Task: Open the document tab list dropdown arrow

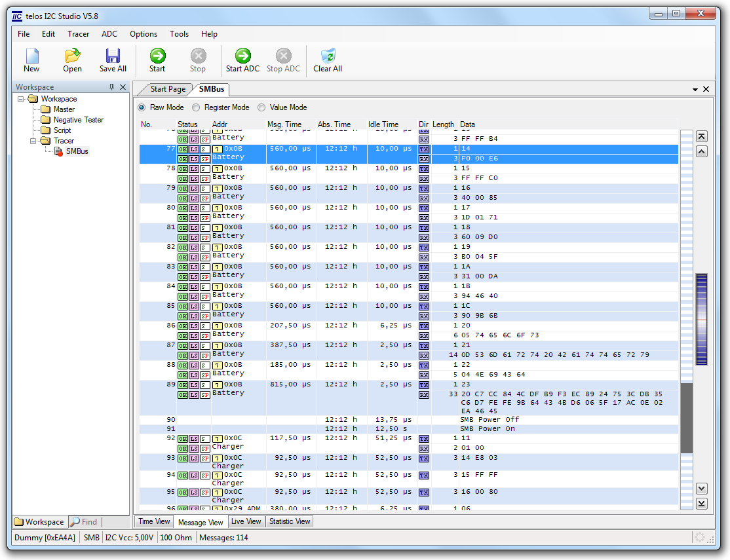Action: 695,89
